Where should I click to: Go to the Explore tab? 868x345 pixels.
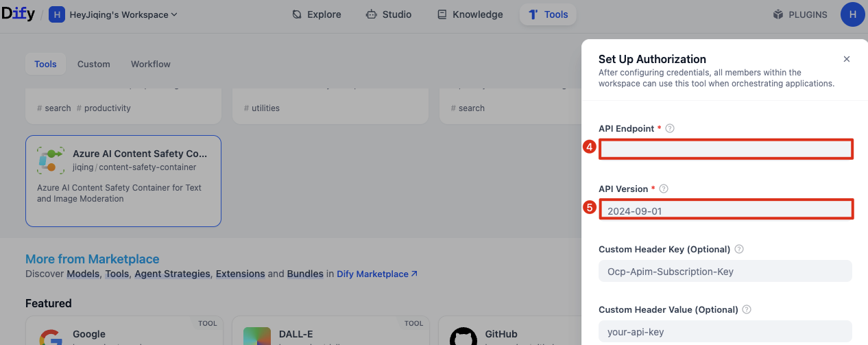317,14
